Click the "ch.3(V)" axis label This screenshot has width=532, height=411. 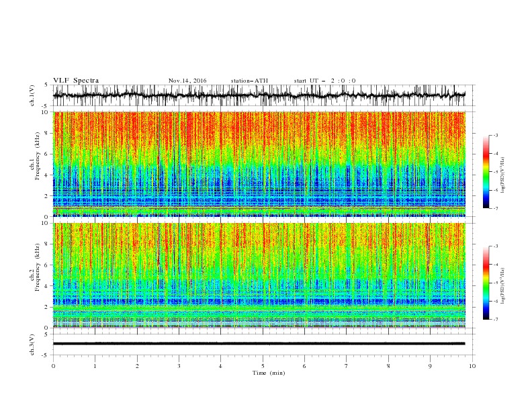pos(32,345)
